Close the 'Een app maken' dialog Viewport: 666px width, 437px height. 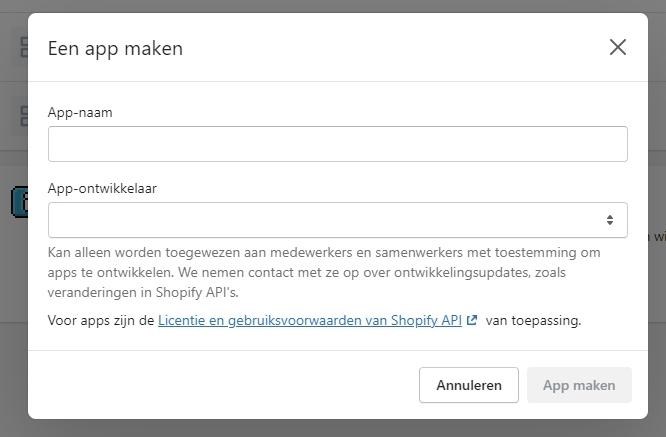(618, 47)
